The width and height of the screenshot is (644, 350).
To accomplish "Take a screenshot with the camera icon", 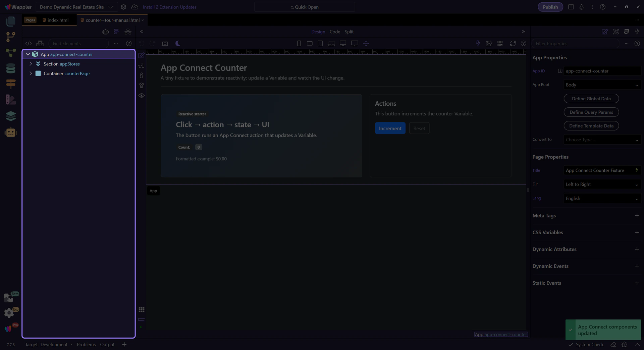I will (165, 44).
